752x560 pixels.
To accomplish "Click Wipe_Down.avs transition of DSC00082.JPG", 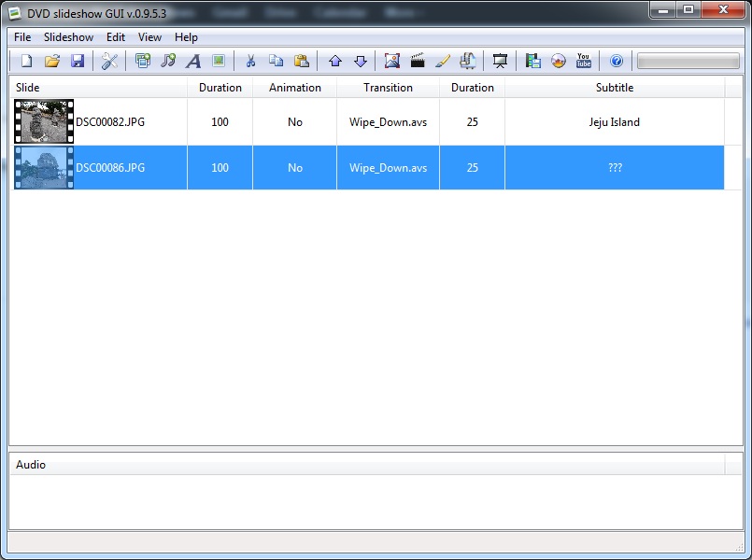I will click(388, 121).
